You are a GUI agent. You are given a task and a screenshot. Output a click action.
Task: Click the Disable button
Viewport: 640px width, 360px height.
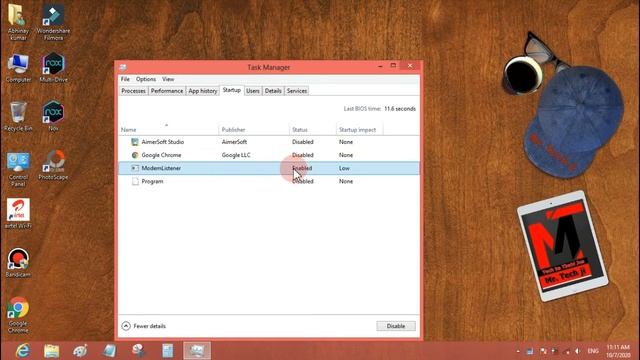pyautogui.click(x=396, y=326)
